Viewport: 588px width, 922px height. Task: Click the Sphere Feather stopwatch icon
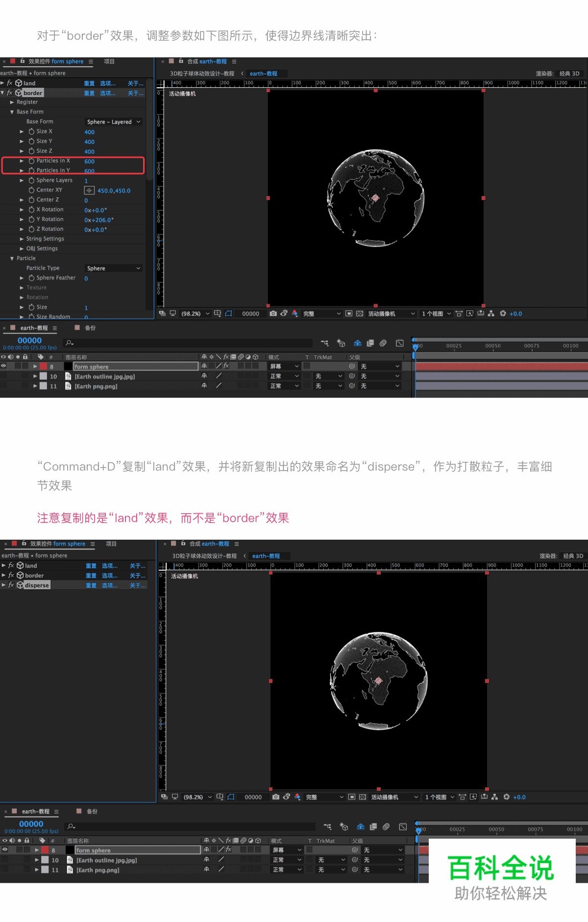tap(31, 278)
